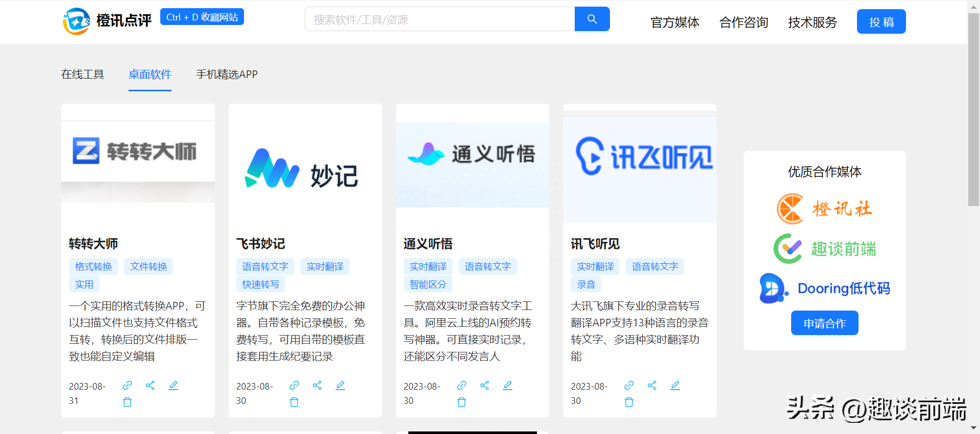This screenshot has height=434, width=980.
Task: Edit the 转转大师 card
Action: (174, 385)
